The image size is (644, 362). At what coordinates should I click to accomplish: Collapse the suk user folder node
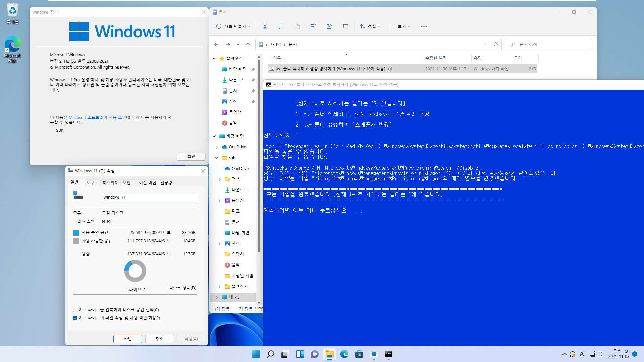[x=217, y=158]
